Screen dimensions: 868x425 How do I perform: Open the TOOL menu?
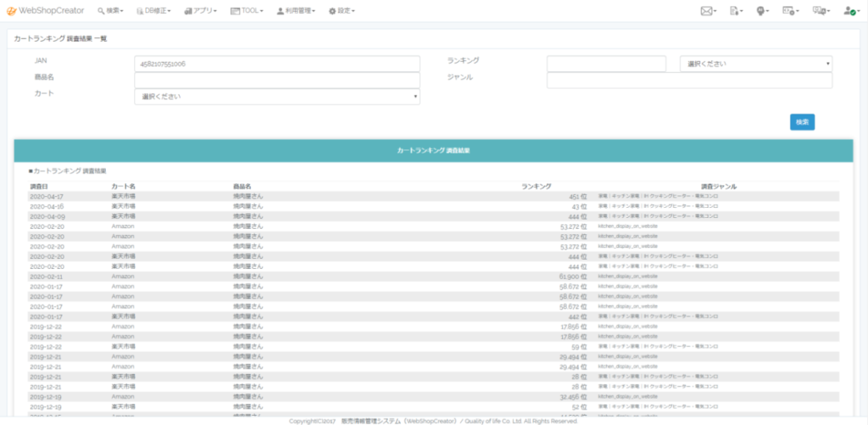[x=247, y=10]
